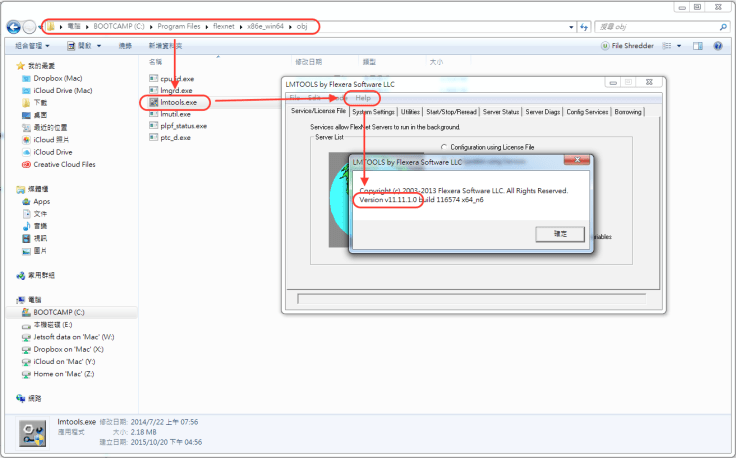Click the Explorer back navigation arrow
736x458 pixels.
pos(13,25)
